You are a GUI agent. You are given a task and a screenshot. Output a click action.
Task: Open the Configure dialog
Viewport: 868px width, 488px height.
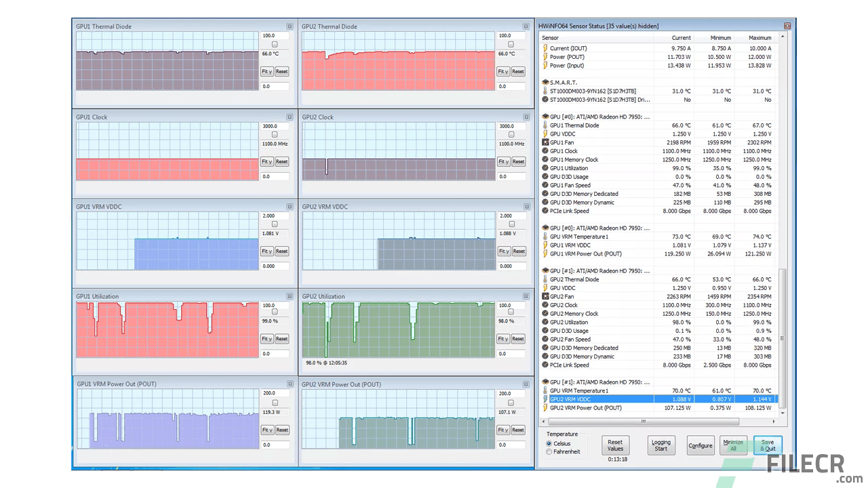(x=700, y=445)
